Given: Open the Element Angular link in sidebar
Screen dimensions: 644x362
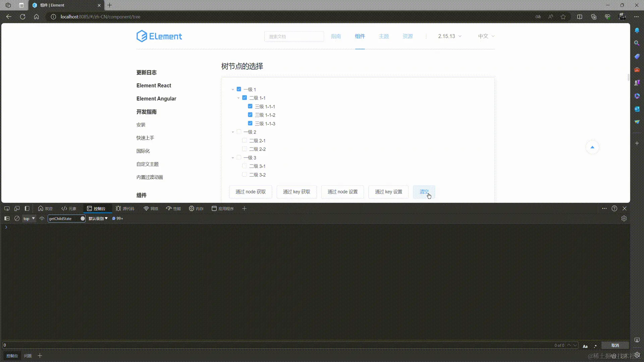Looking at the screenshot, I should click(x=156, y=99).
